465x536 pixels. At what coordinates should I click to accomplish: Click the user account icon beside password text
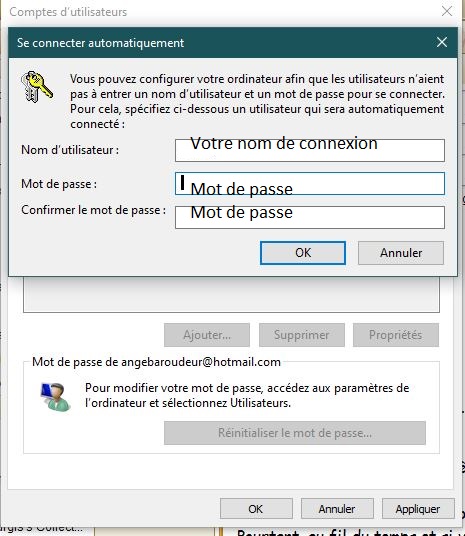[x=56, y=397]
